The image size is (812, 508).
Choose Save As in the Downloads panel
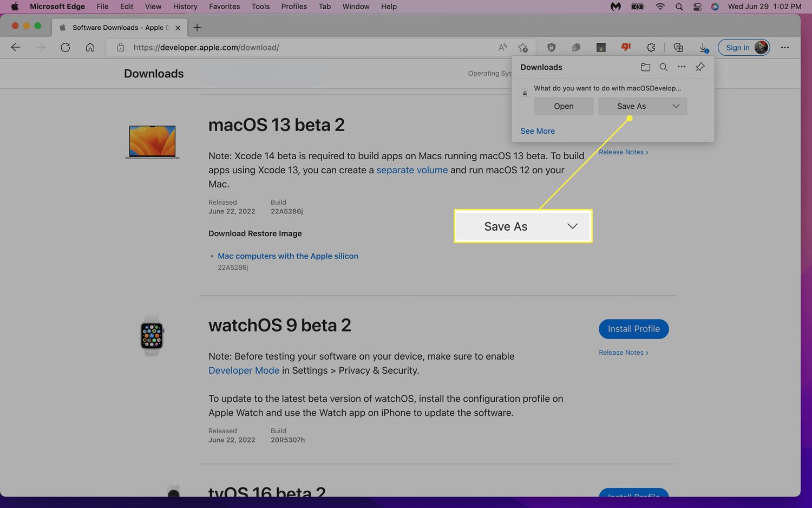click(631, 106)
